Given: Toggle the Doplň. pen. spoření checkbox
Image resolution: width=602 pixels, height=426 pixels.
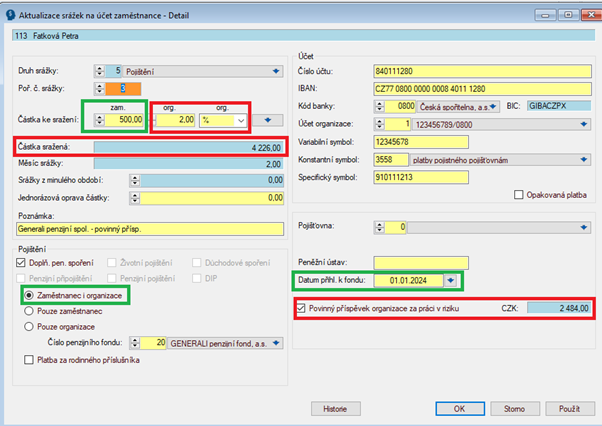Looking at the screenshot, I should (20, 263).
